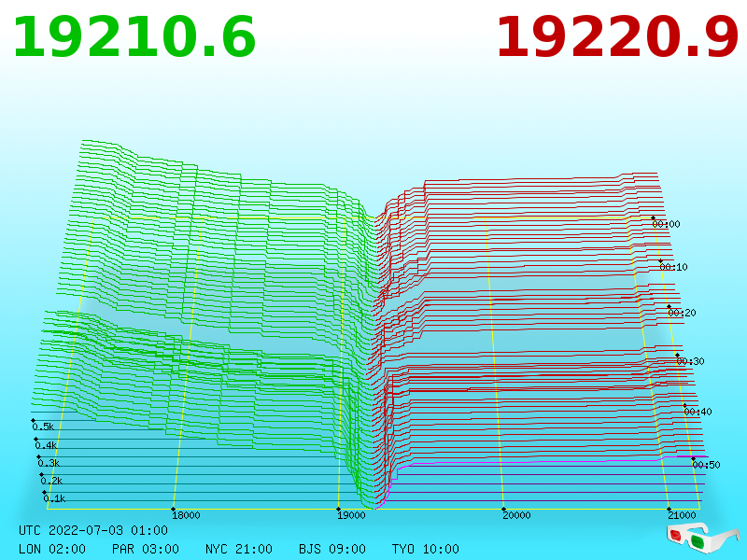
Task: Click the 00:40 time axis marker
Action: [x=698, y=412]
